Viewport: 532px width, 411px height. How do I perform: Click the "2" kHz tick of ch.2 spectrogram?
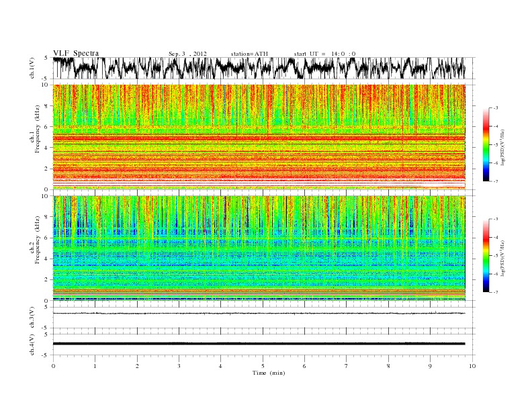(47, 280)
